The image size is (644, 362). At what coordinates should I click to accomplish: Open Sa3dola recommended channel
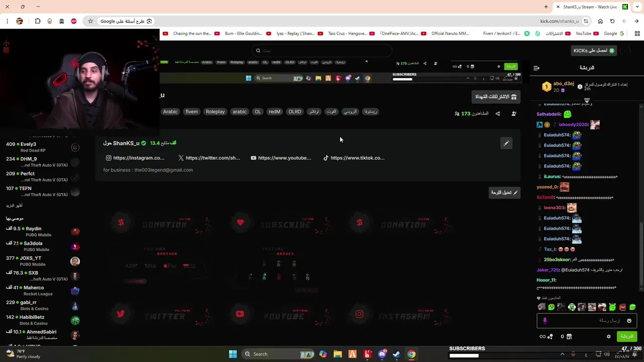pos(43,246)
